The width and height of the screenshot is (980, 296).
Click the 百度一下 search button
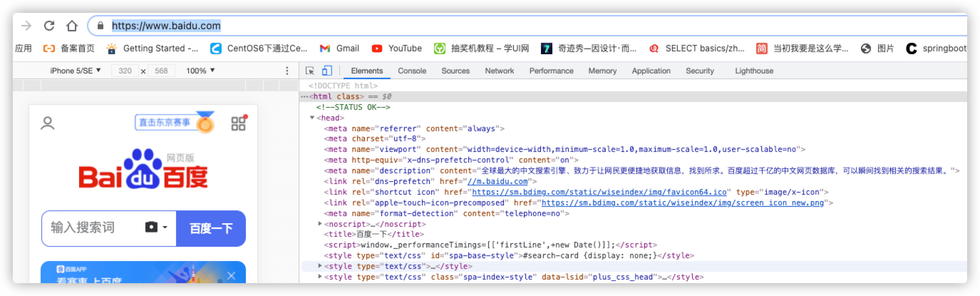click(211, 228)
